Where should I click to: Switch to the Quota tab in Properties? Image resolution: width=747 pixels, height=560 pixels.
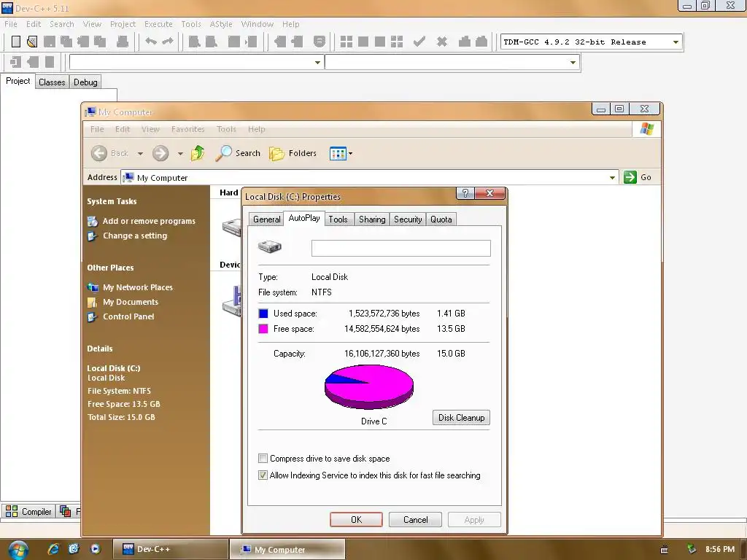coord(441,219)
